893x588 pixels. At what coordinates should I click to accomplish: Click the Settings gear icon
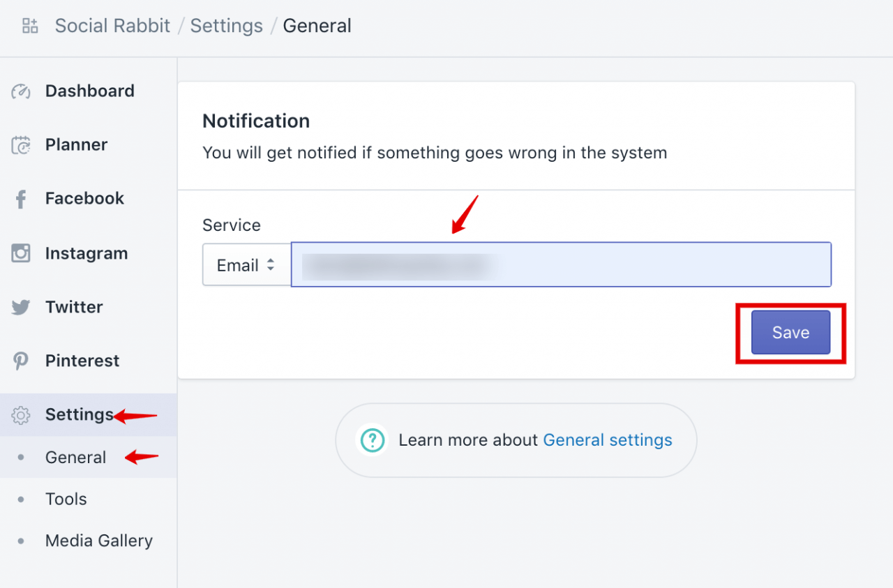point(21,416)
